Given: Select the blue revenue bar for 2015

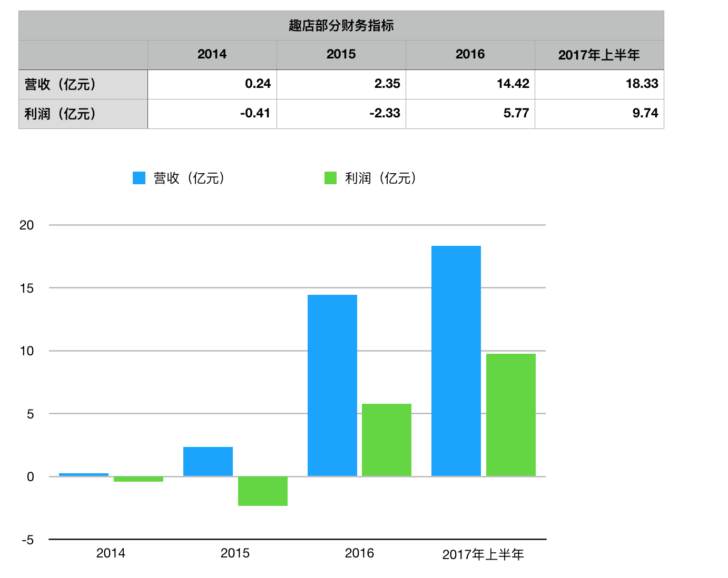Looking at the screenshot, I should (x=207, y=461).
